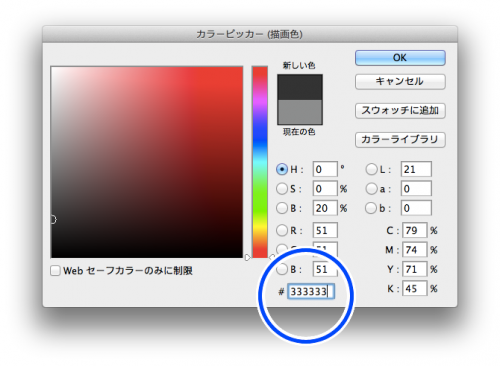Pick a color in the saturation-brightness field

coord(147,162)
